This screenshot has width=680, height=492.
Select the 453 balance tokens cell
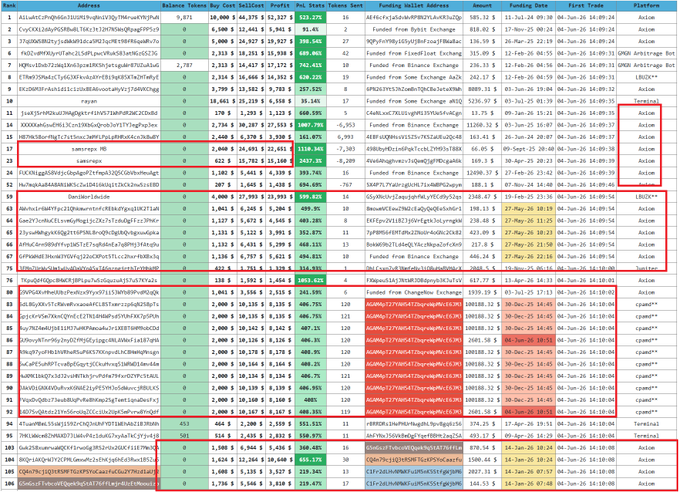184,424
